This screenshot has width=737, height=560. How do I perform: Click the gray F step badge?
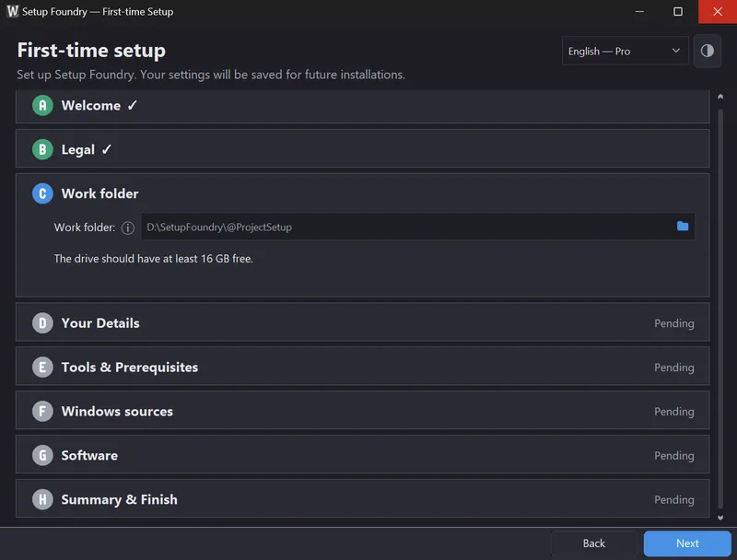42,411
